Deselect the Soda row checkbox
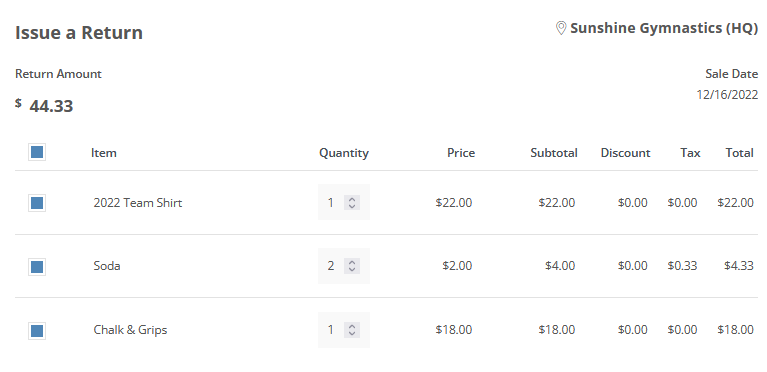767x372 pixels. pos(37,267)
